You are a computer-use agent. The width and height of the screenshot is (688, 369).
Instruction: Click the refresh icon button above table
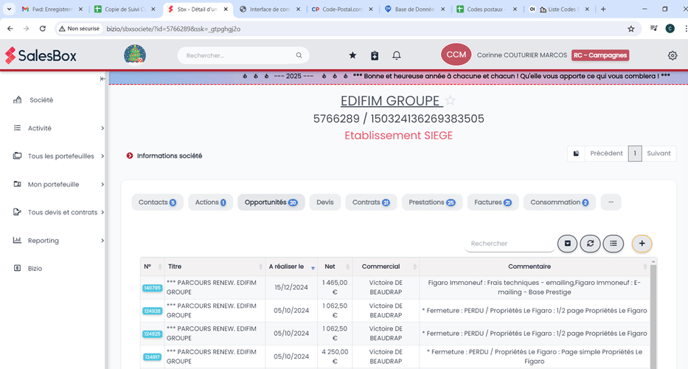coord(590,244)
